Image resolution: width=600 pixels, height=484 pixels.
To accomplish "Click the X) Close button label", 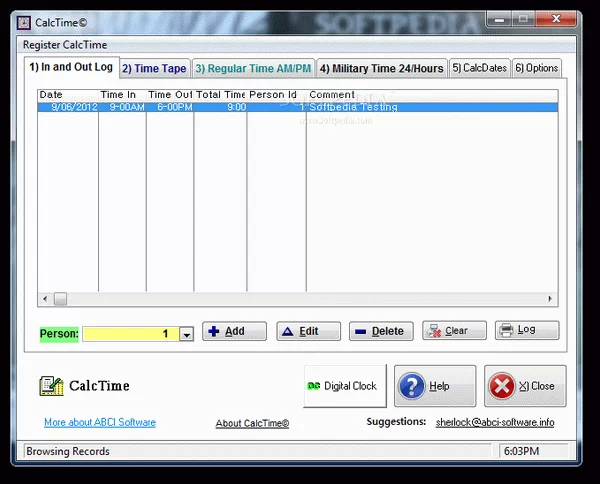I will click(536, 386).
